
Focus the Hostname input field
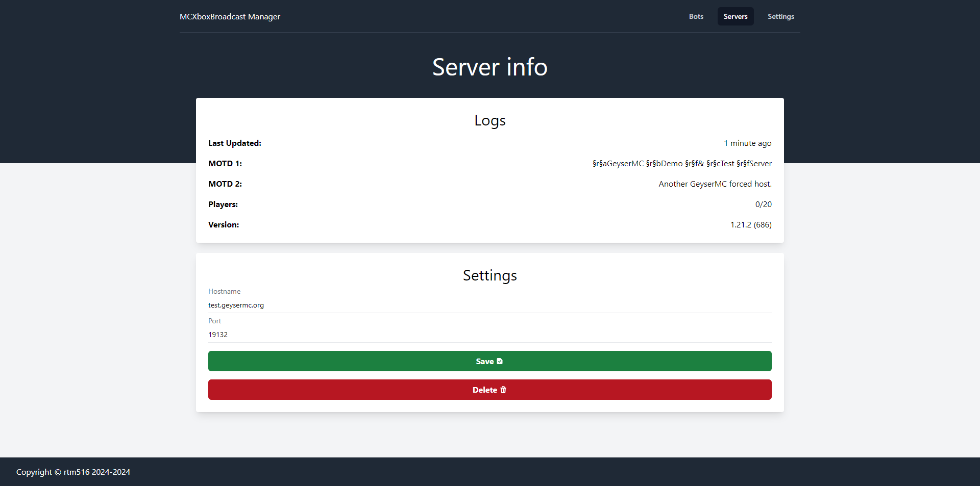pyautogui.click(x=490, y=305)
